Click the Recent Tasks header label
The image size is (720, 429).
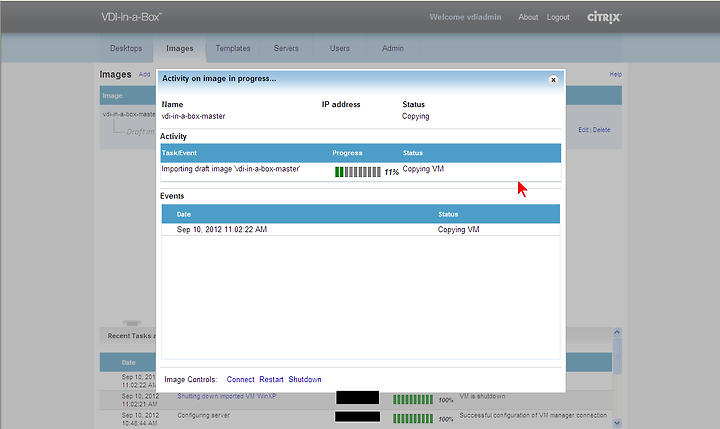coord(131,336)
